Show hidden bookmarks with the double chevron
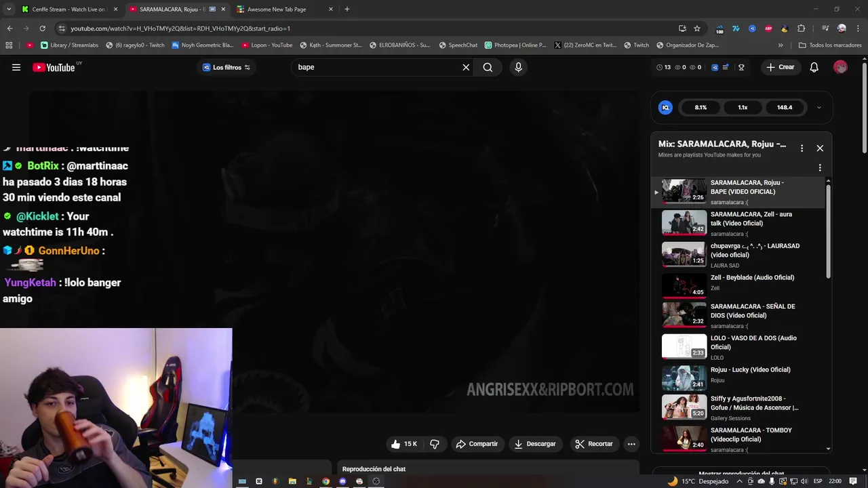The height and width of the screenshot is (488, 868). [x=781, y=45]
